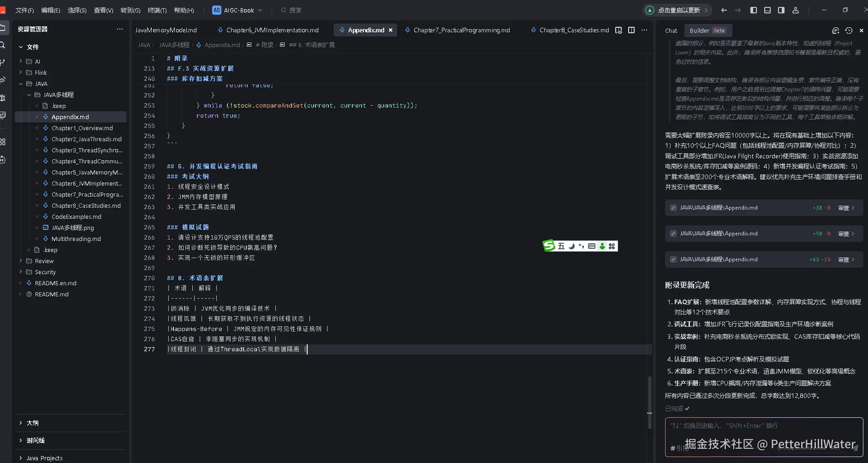
Task: Start a new chat in the Builder panel
Action: (836, 30)
